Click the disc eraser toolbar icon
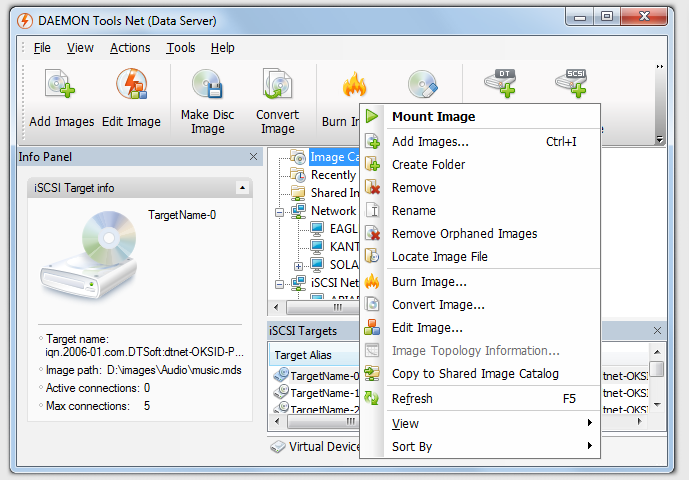689x480 pixels. coord(422,84)
